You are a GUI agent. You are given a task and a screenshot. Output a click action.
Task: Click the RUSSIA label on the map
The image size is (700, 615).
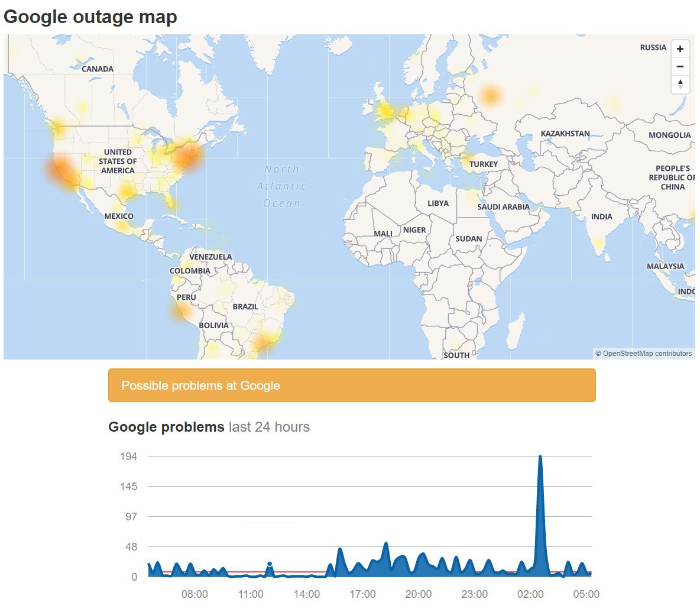(x=653, y=47)
